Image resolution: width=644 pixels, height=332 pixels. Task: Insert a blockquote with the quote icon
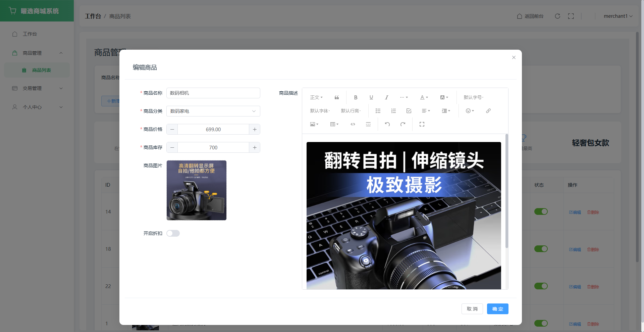[x=337, y=97]
